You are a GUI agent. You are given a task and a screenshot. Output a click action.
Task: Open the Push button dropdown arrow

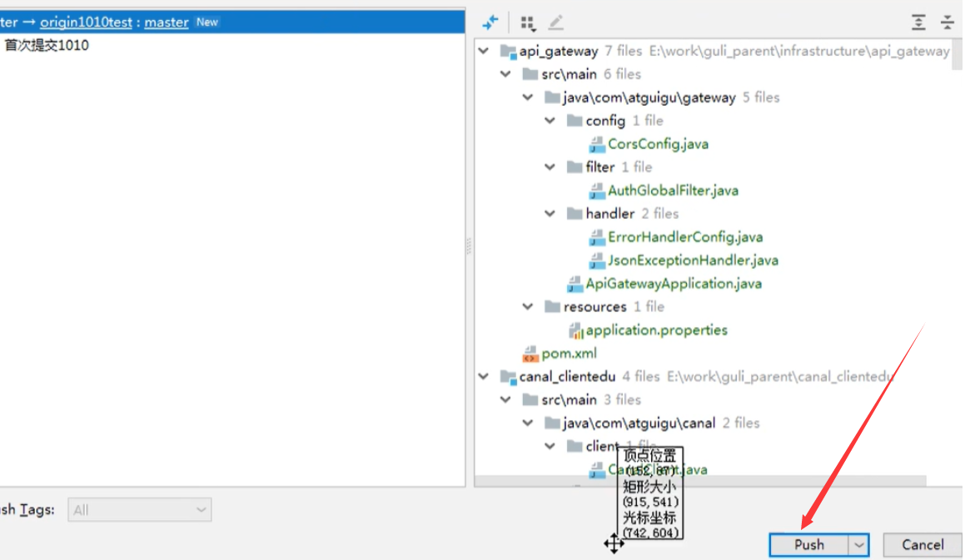tap(859, 545)
